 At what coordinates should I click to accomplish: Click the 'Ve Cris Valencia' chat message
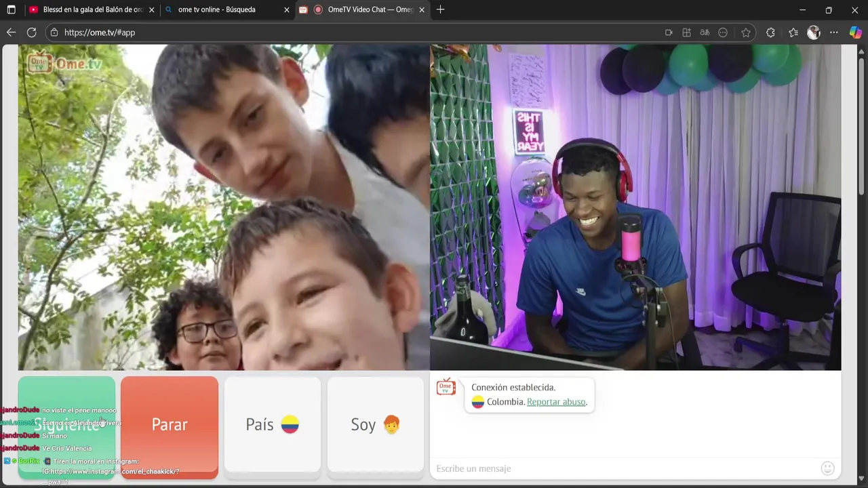(66, 449)
